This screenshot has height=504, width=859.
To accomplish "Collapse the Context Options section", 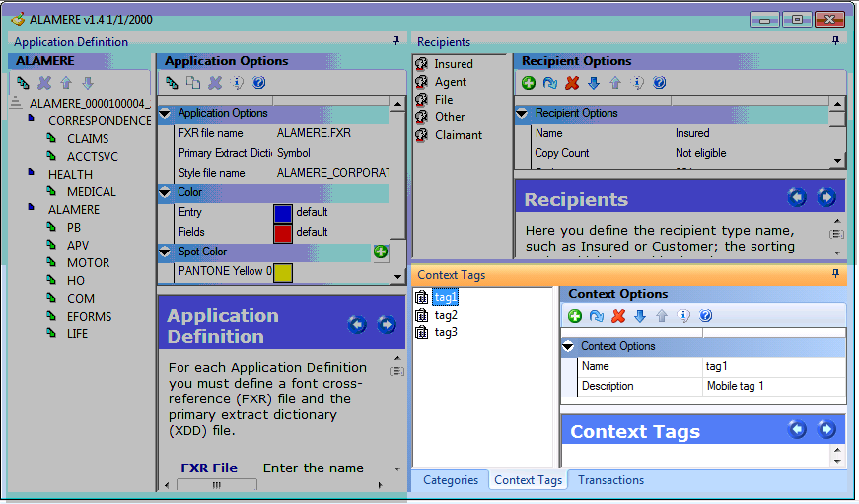I will tap(568, 346).
